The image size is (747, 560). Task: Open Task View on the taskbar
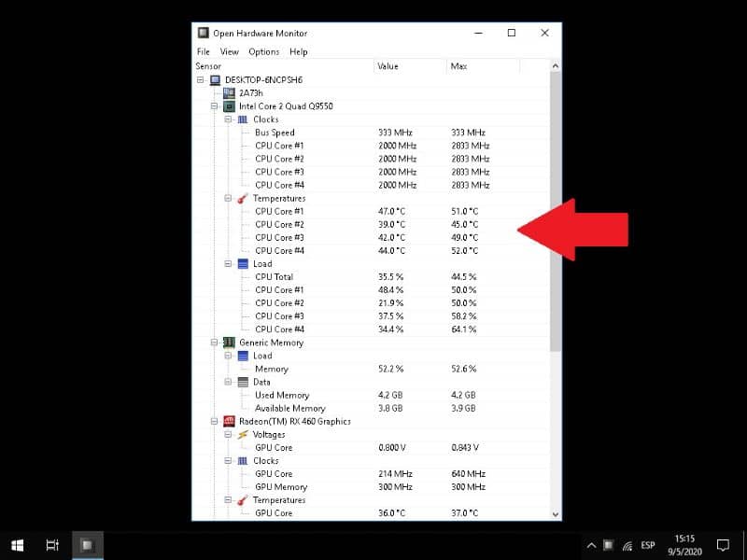52,545
